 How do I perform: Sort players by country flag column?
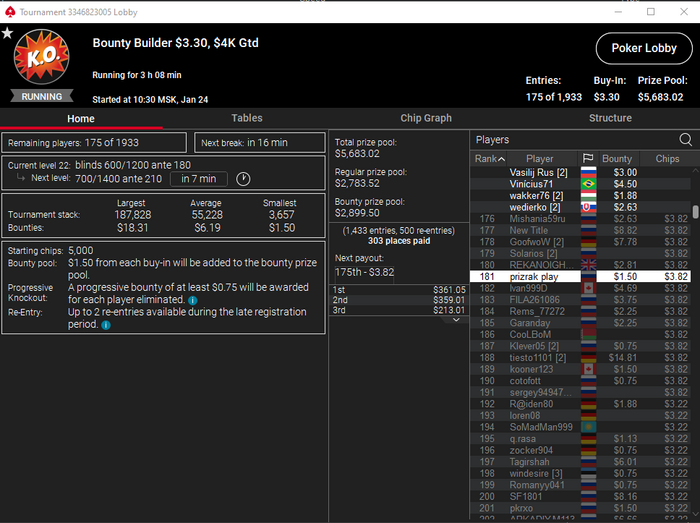pyautogui.click(x=588, y=158)
